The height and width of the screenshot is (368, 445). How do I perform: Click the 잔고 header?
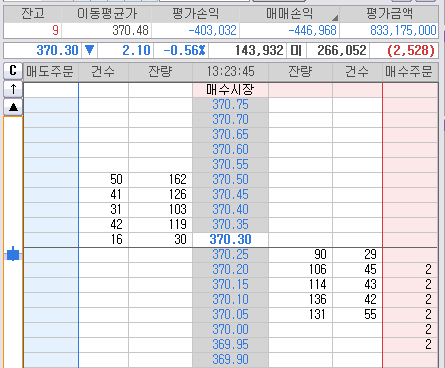[32, 14]
